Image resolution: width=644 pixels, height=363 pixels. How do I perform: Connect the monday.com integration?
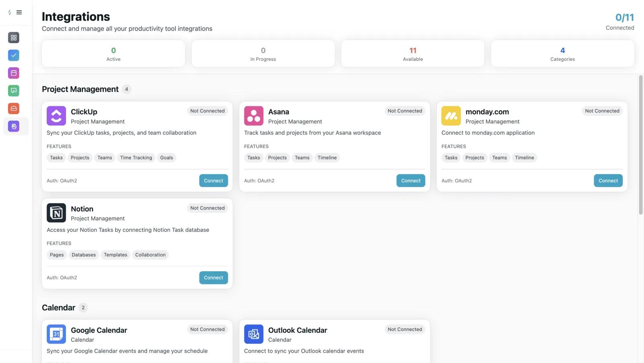(608, 180)
